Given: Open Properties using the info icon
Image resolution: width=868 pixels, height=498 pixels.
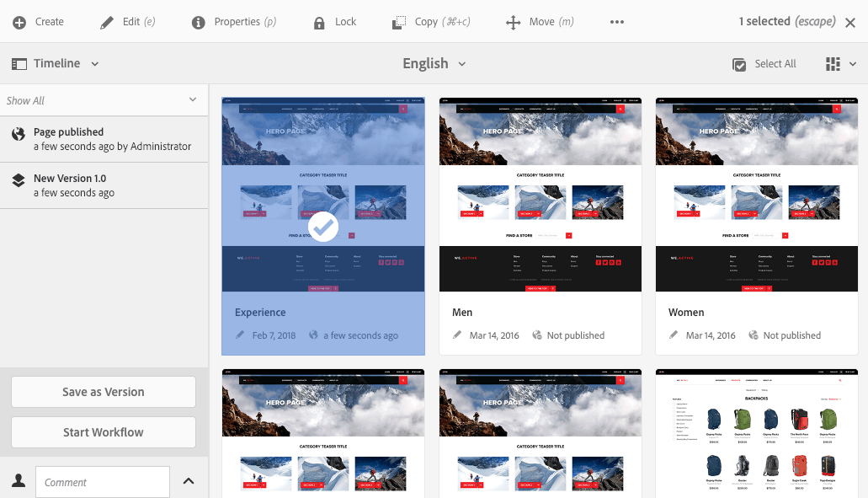Looking at the screenshot, I should [198, 22].
